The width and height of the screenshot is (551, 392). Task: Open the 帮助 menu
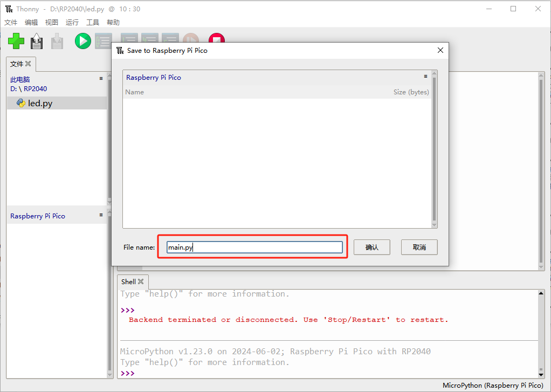[113, 23]
